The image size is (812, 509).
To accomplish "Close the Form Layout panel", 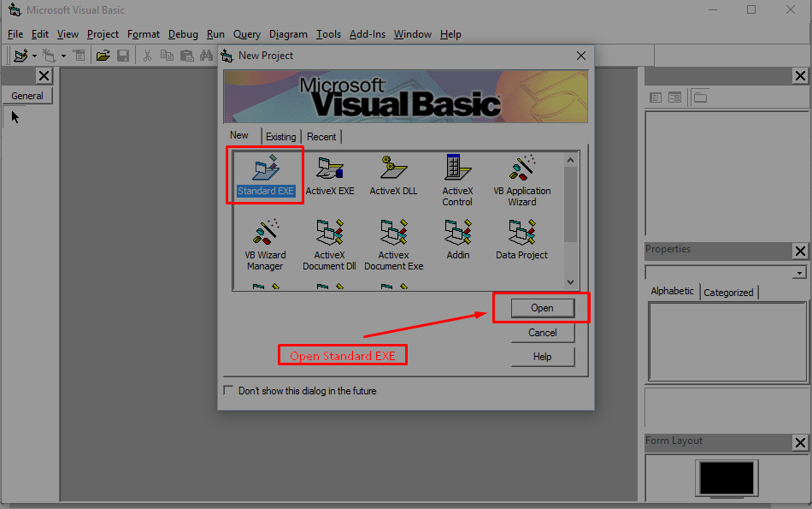I will [x=800, y=443].
